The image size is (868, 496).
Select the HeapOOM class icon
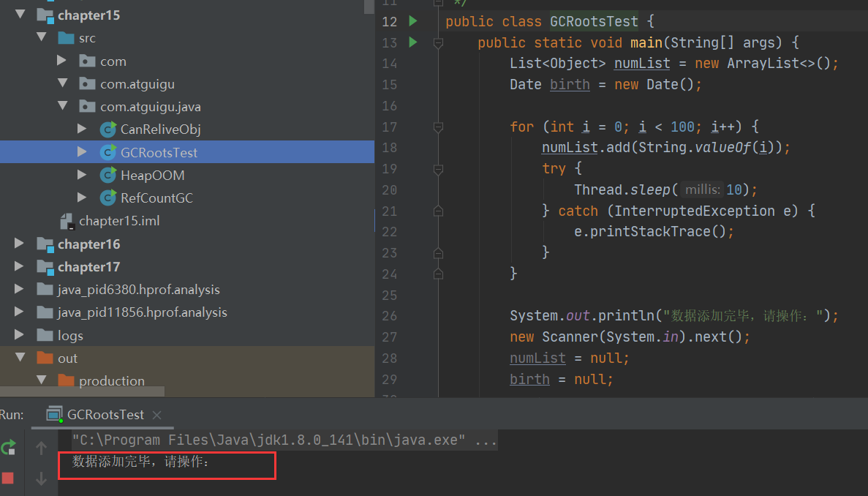pyautogui.click(x=108, y=175)
